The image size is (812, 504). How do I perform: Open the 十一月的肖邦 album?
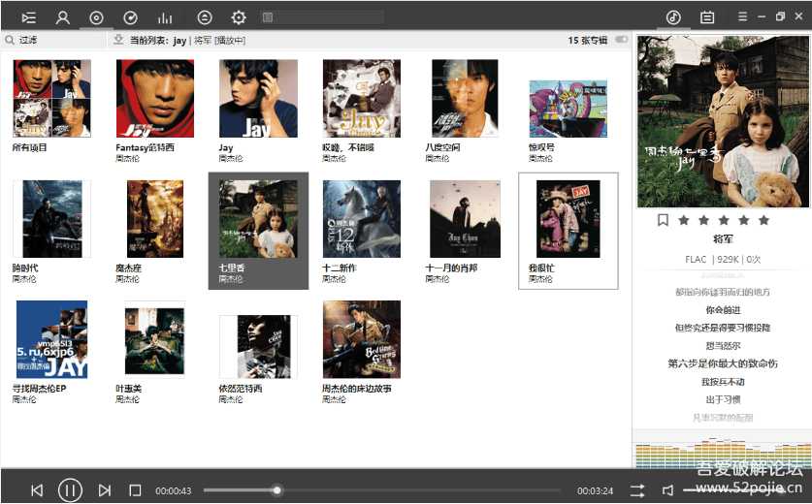pos(465,219)
